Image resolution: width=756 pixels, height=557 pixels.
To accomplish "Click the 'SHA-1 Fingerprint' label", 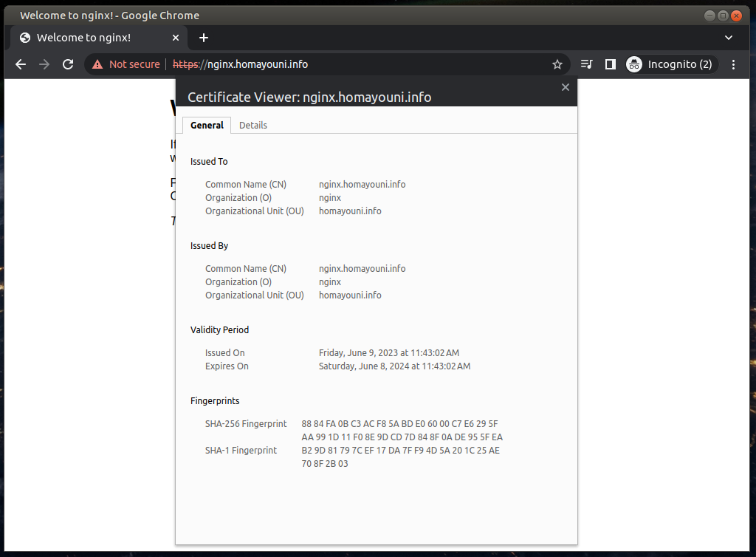I will pos(241,451).
